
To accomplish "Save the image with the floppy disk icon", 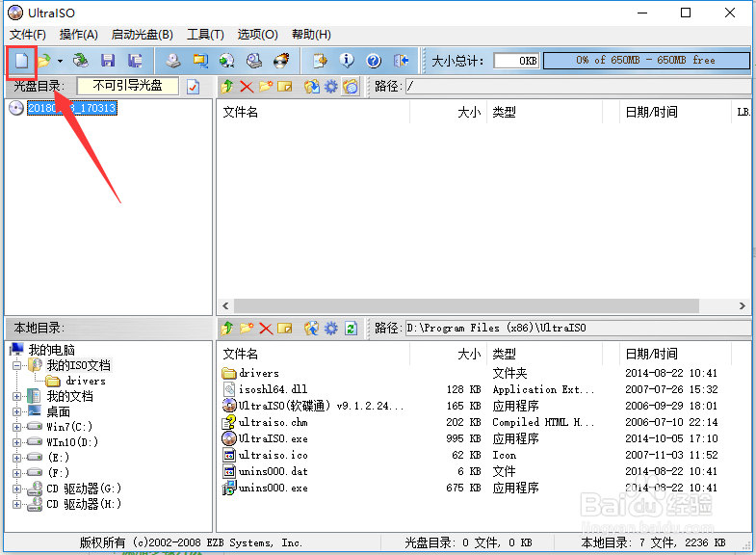I will click(x=108, y=61).
